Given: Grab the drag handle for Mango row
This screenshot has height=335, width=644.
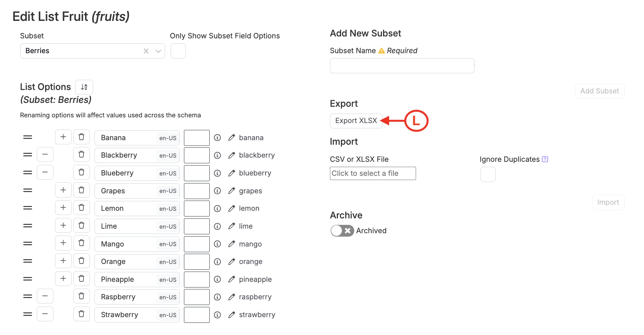Looking at the screenshot, I should (x=28, y=243).
